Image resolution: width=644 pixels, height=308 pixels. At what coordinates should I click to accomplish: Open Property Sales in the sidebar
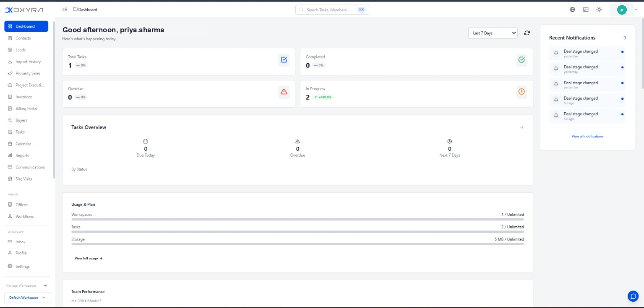click(x=26, y=73)
